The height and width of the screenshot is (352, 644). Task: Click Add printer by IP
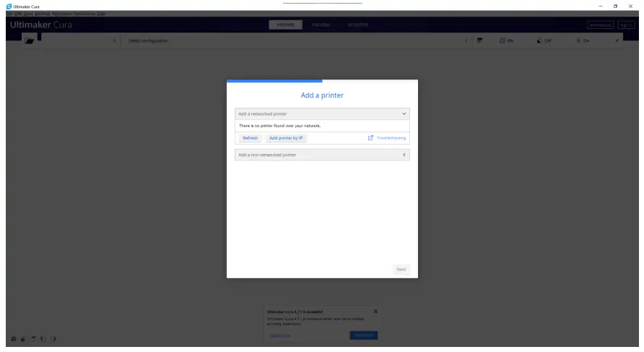(286, 138)
